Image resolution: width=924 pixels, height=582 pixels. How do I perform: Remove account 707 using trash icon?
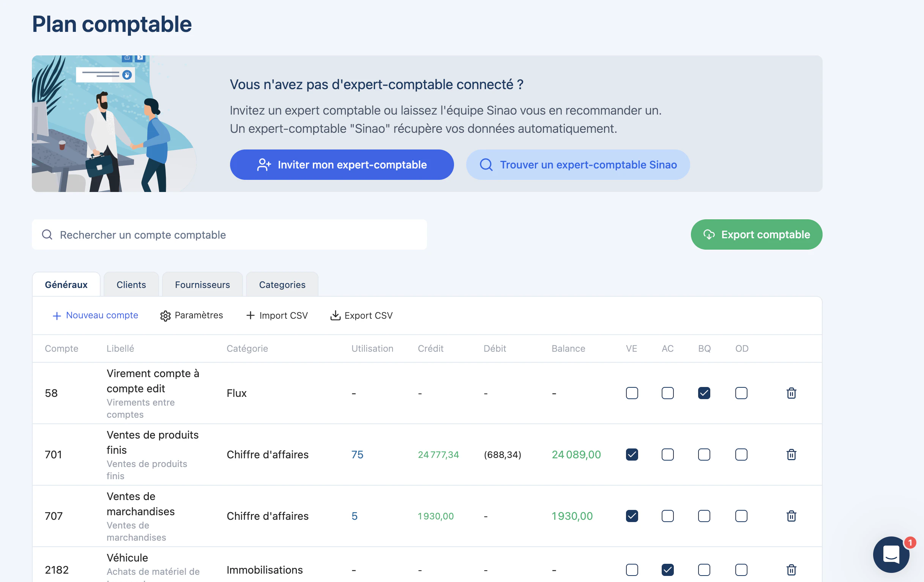791,516
